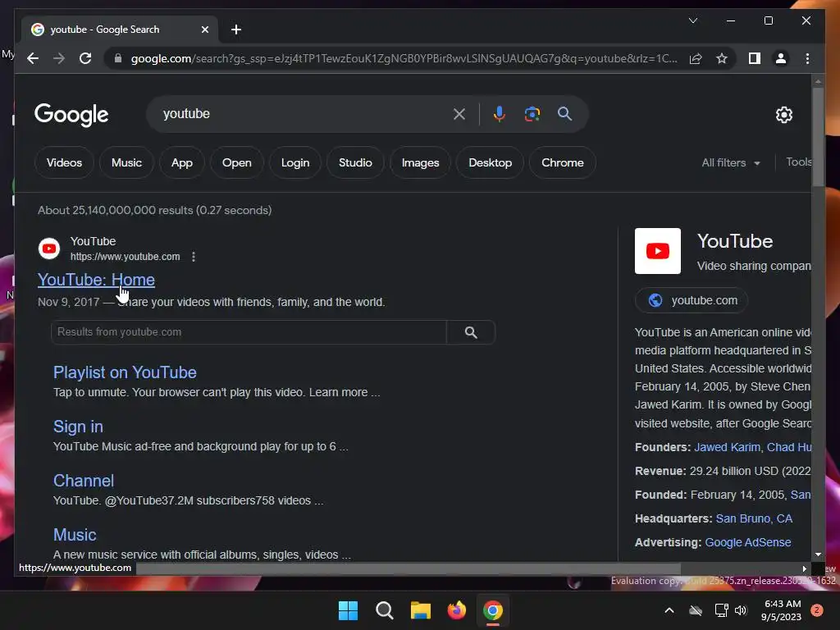This screenshot has height=630, width=840.
Task: Click the Google search box containing youtube
Action: click(x=305, y=114)
